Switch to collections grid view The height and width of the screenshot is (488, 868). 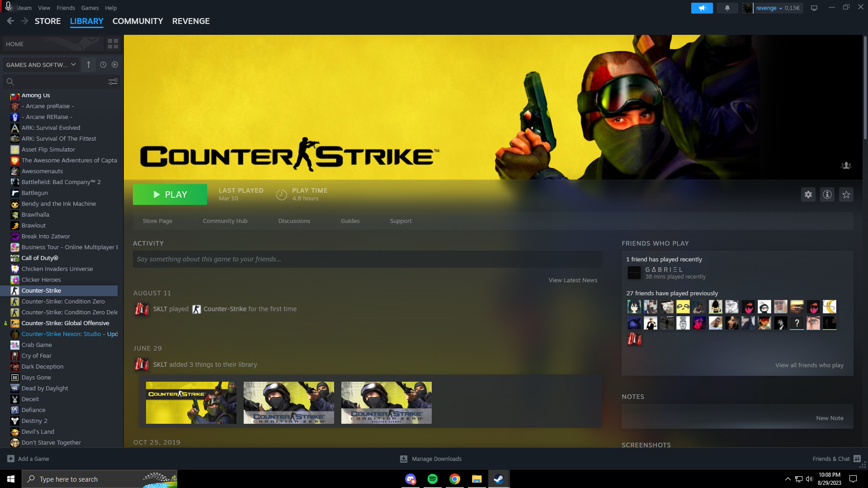pyautogui.click(x=113, y=44)
